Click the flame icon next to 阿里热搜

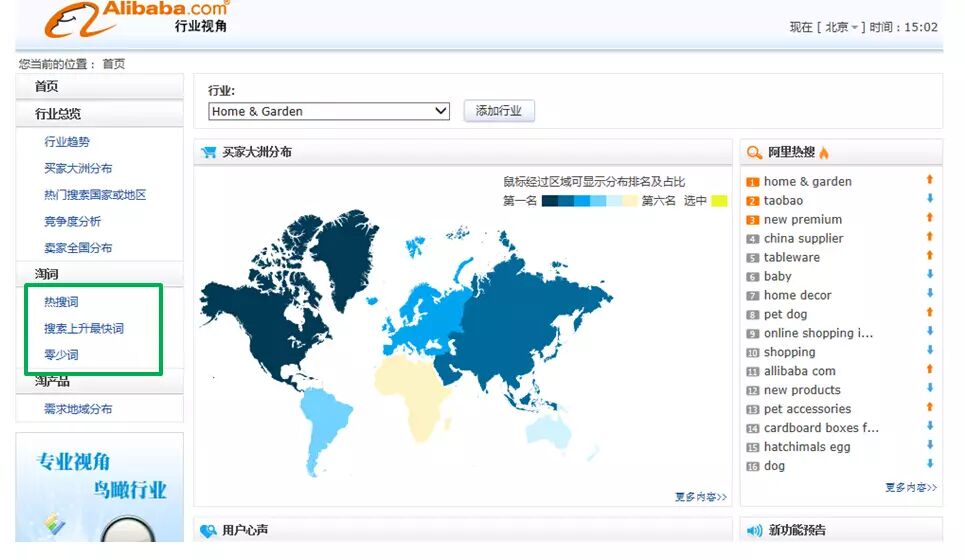pos(824,152)
